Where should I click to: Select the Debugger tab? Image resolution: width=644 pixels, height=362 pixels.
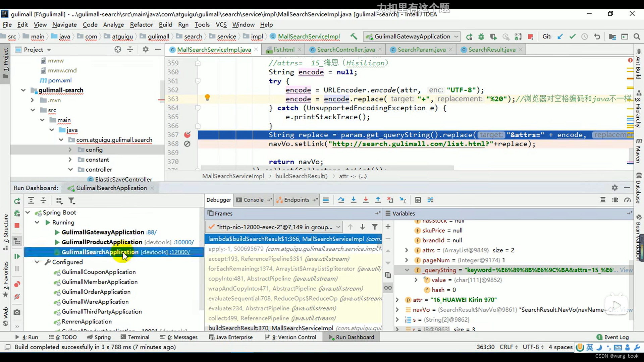point(218,200)
